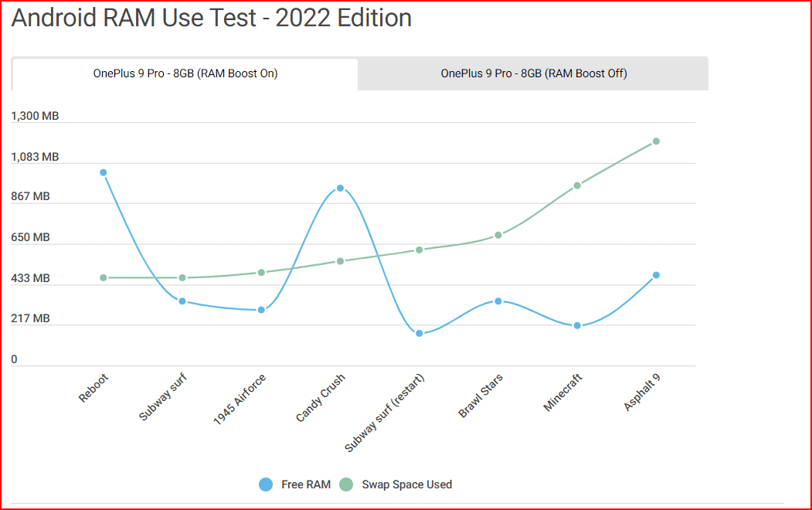Screen dimensions: 812x510
Task: Click the green Swap Space legend circle
Action: (x=346, y=484)
